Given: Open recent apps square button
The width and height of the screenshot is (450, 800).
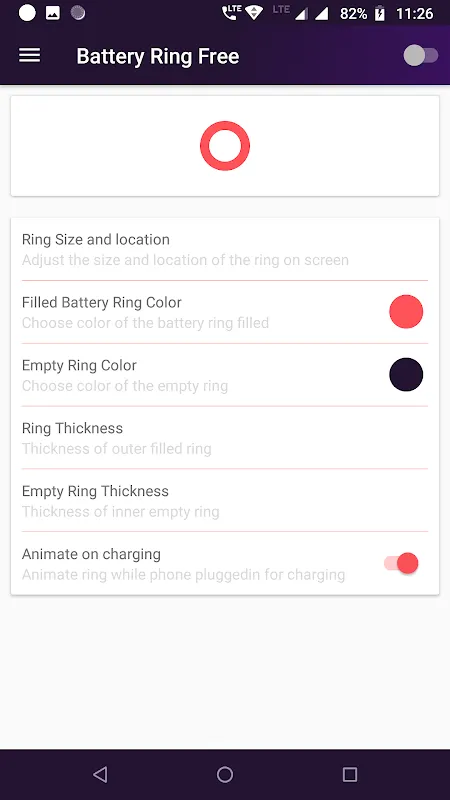Looking at the screenshot, I should click(350, 774).
